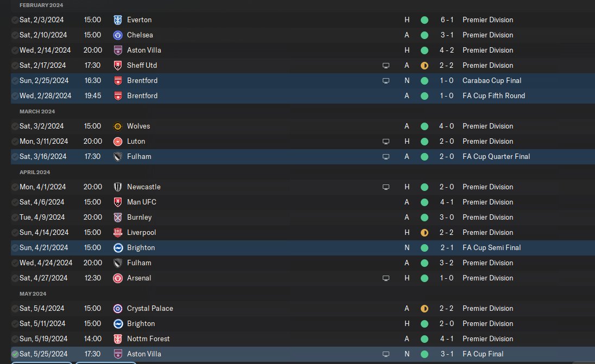Collapse the February 2024 month header
Viewport: 595px width, 364px height.
coord(41,5)
